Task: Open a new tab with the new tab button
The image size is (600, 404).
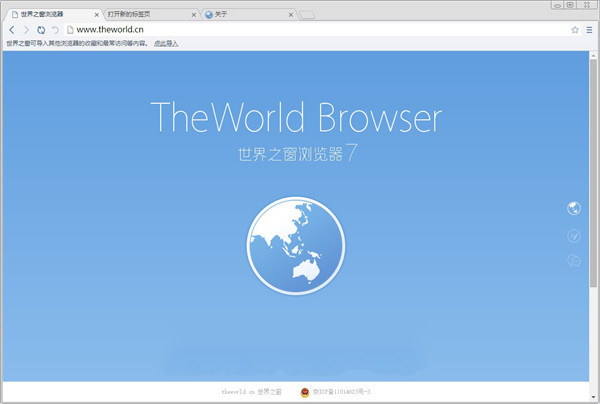Action: pos(307,15)
